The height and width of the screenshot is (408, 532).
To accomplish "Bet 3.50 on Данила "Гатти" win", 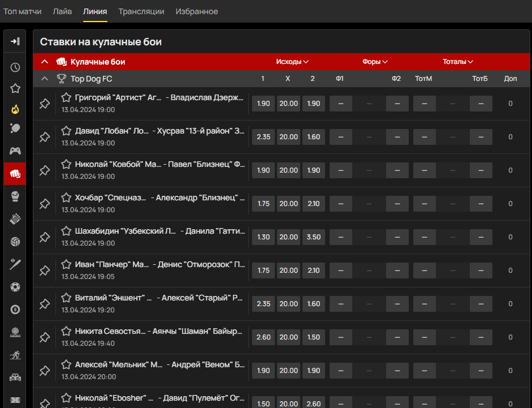I will 314,237.
